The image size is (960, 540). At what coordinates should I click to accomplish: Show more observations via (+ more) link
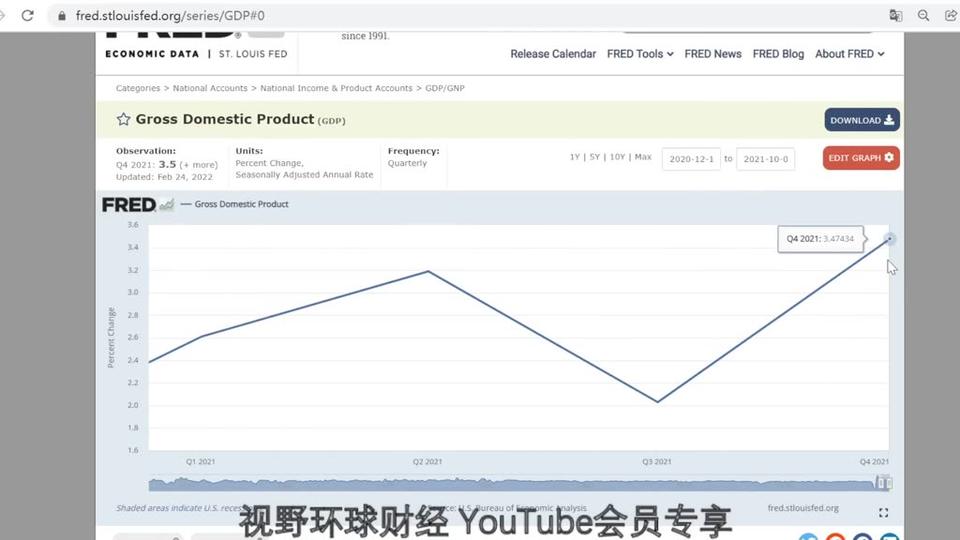pyautogui.click(x=198, y=165)
